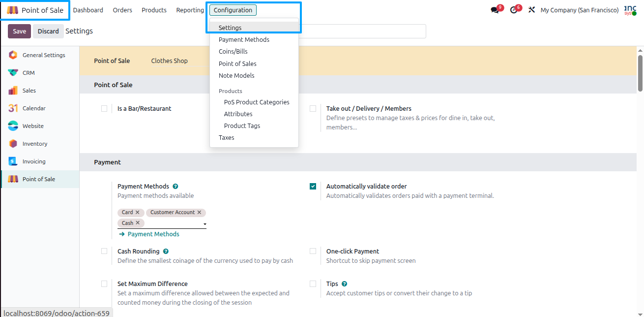644x317 pixels.
Task: Select Note Models menu entry
Action: (x=254, y=76)
